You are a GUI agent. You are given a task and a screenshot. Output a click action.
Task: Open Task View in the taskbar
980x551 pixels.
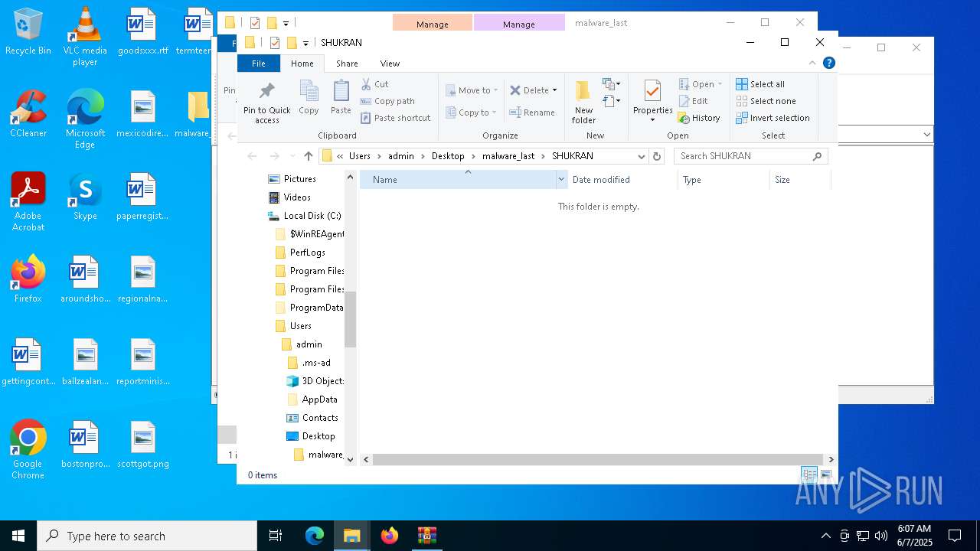click(276, 536)
